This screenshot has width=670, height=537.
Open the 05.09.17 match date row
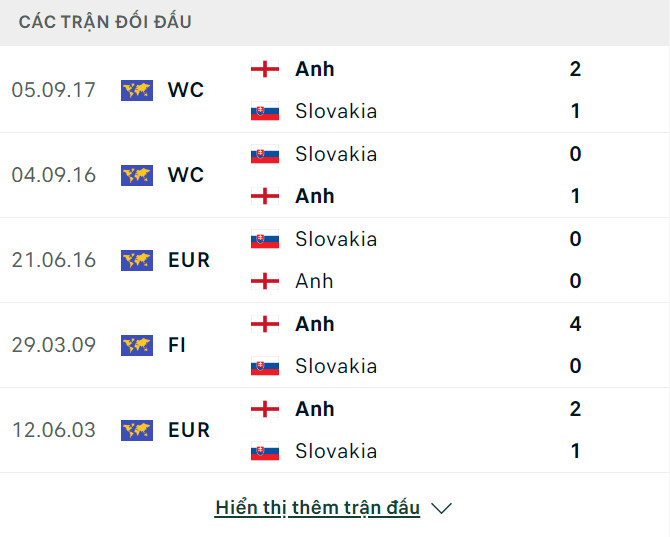coord(54,90)
